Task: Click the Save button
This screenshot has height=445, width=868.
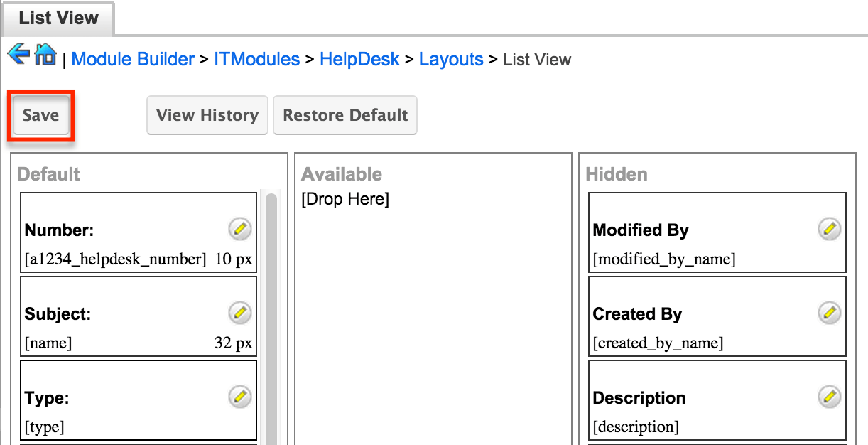Action: [40, 115]
